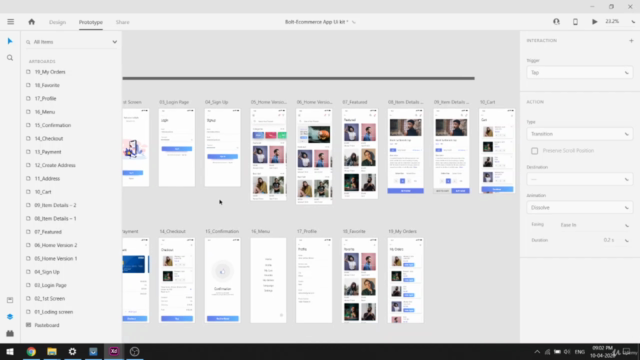Click the 04_Sign Up artboard title label
The height and width of the screenshot is (360, 640).
pos(216,102)
